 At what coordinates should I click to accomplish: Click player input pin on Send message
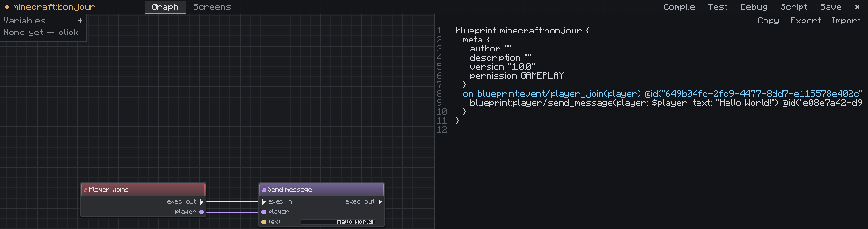click(x=264, y=212)
